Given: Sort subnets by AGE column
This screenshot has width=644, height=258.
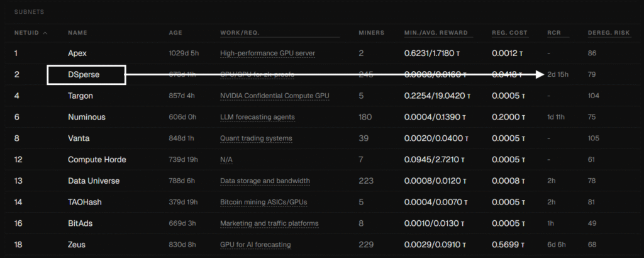Looking at the screenshot, I should 175,33.
